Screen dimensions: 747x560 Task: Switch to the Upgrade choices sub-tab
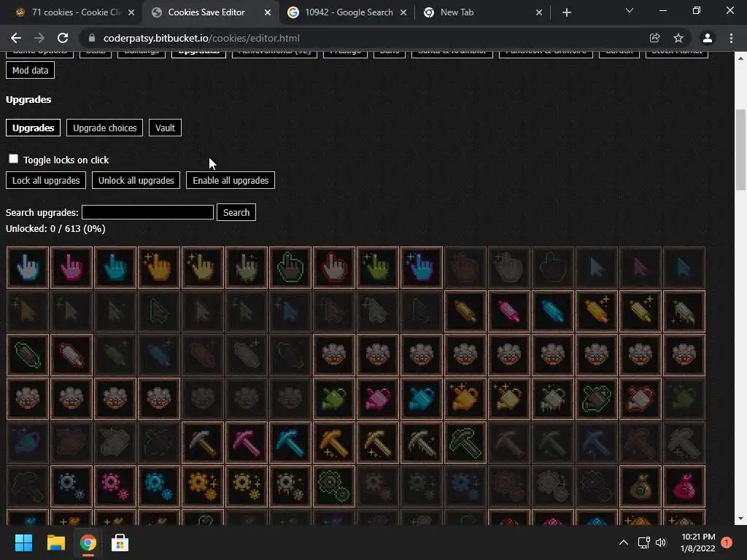coord(105,128)
